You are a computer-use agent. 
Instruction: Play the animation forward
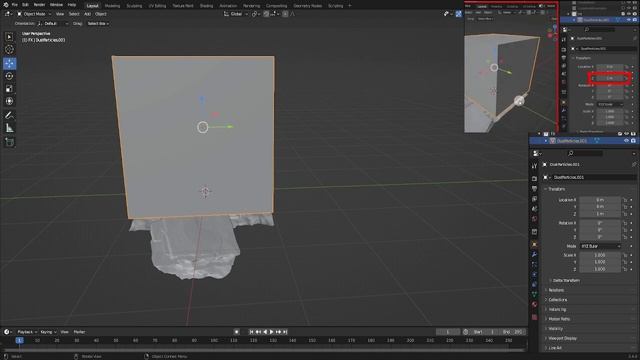pyautogui.click(x=271, y=332)
